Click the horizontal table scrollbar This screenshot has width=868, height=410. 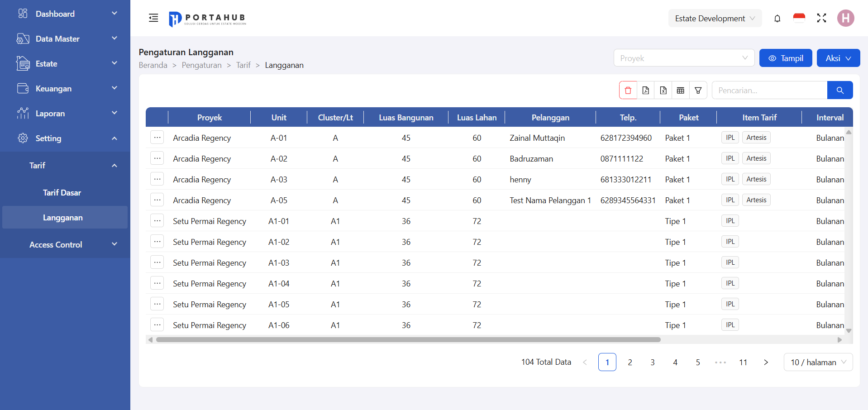tap(407, 339)
